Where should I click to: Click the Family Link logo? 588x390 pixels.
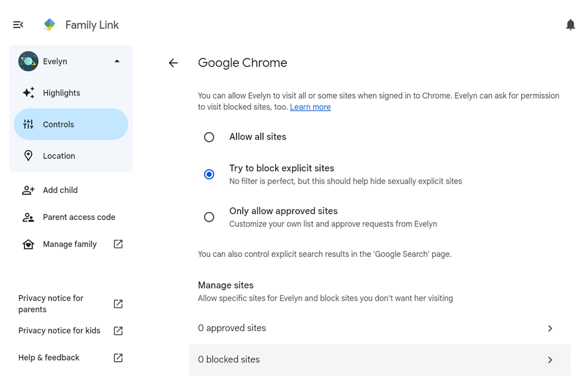(49, 25)
